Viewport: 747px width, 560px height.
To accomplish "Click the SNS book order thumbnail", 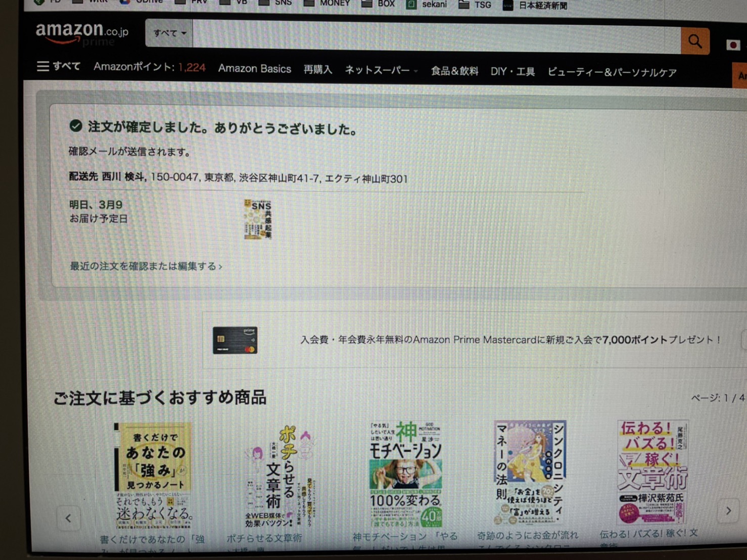I will pos(258,219).
